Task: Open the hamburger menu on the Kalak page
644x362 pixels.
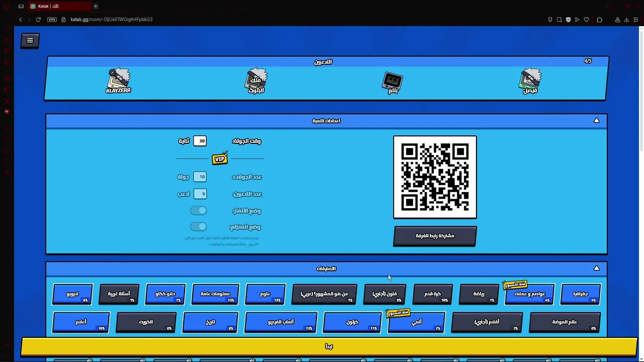Action: click(30, 40)
